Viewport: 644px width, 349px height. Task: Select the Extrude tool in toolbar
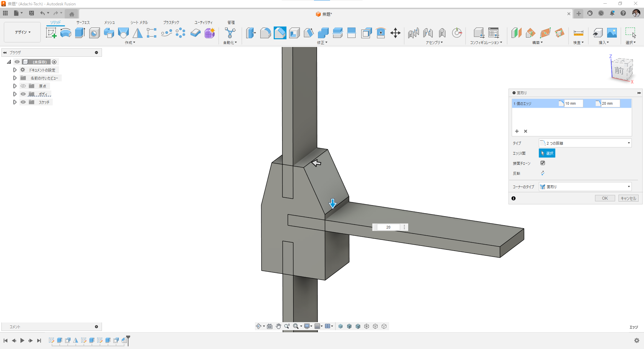pyautogui.click(x=80, y=33)
